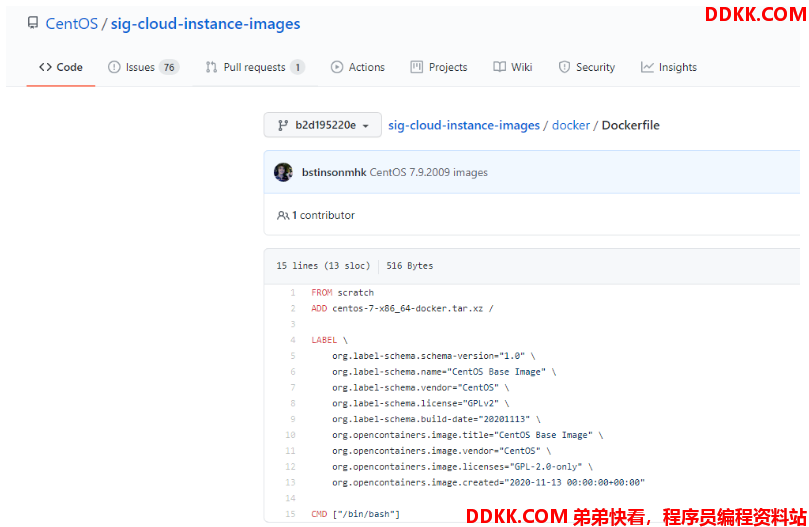Click the opencontainers.image.title code line
This screenshot has width=809, height=527.
468,435
